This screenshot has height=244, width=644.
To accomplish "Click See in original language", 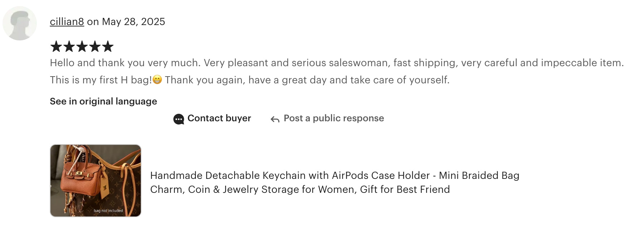I will [104, 101].
